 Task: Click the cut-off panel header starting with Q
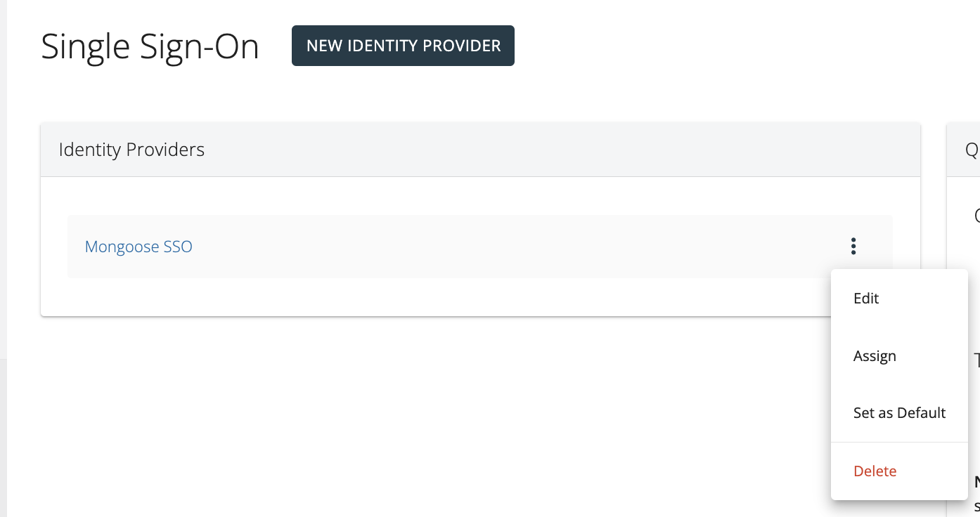pyautogui.click(x=971, y=150)
